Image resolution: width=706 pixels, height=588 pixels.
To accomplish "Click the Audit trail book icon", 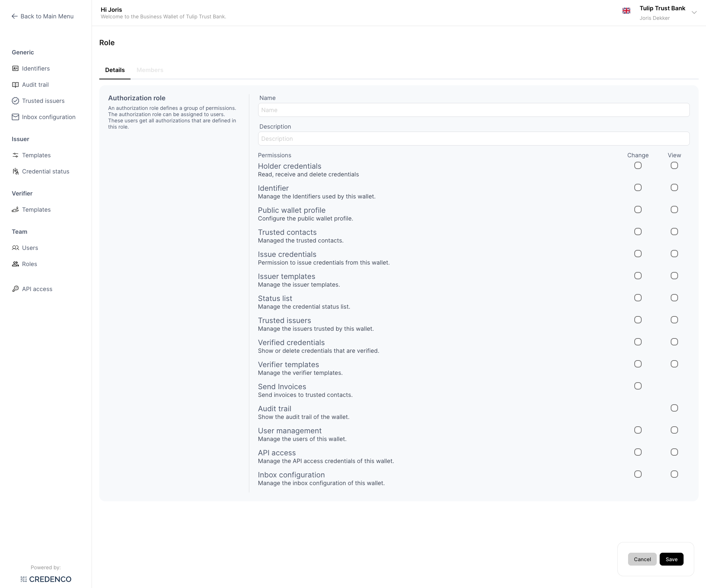I will [x=15, y=85].
